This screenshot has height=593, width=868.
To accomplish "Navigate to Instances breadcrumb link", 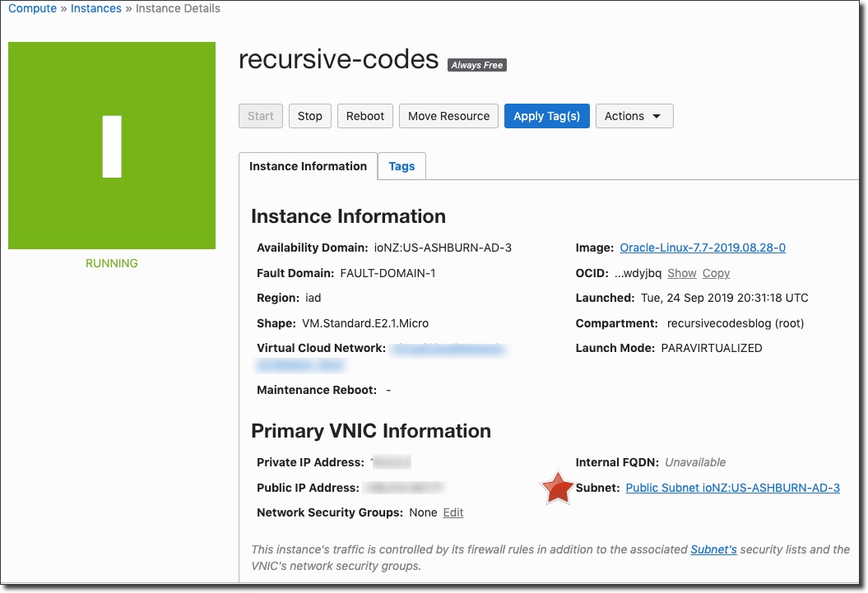I will [96, 8].
